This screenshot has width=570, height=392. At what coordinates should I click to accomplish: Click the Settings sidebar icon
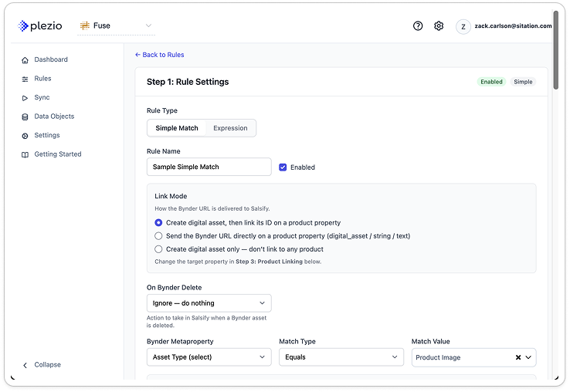(25, 136)
